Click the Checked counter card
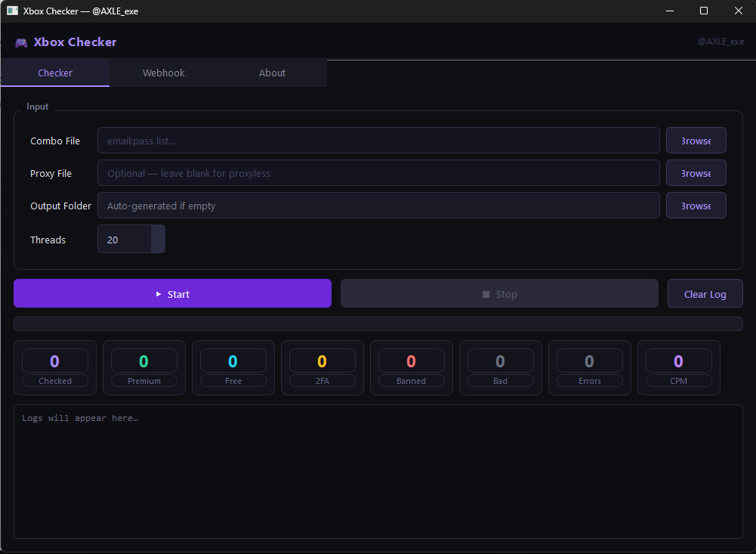 [55, 368]
